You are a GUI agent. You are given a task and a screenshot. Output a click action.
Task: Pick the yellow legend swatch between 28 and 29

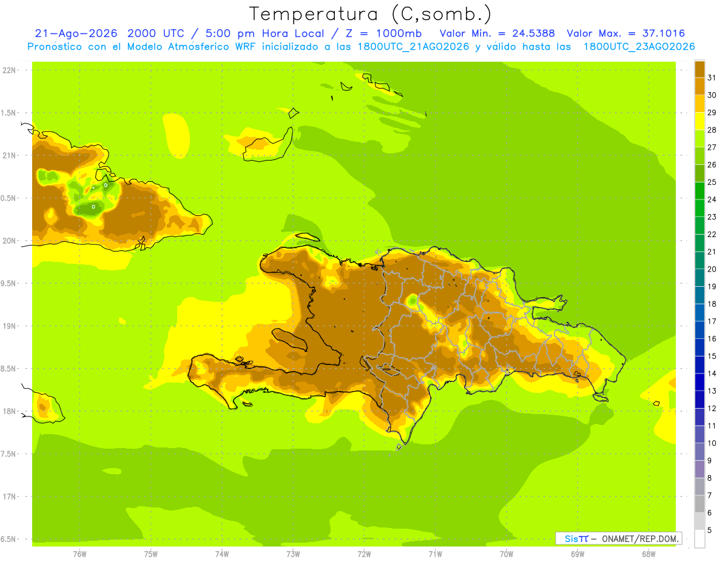point(699,121)
